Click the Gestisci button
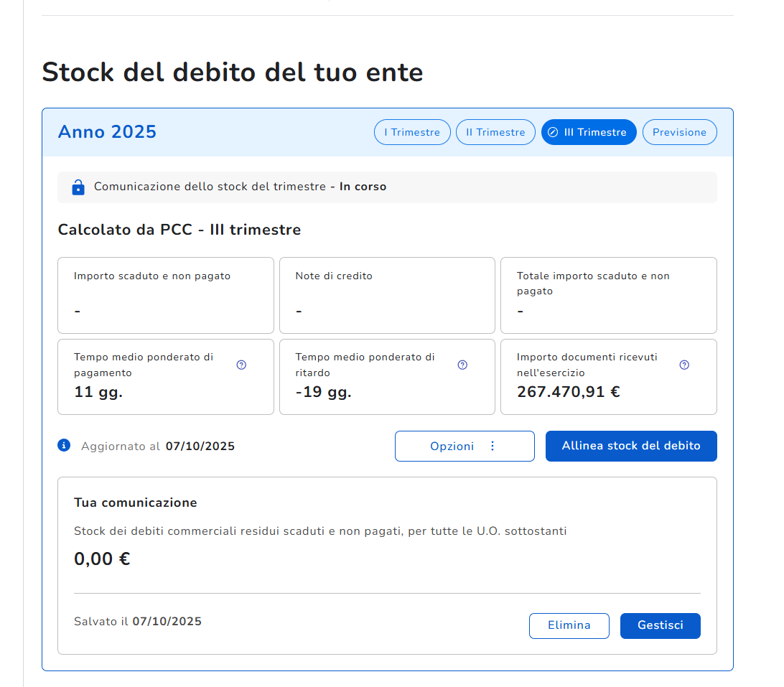Image resolution: width=784 pixels, height=687 pixels. 660,625
